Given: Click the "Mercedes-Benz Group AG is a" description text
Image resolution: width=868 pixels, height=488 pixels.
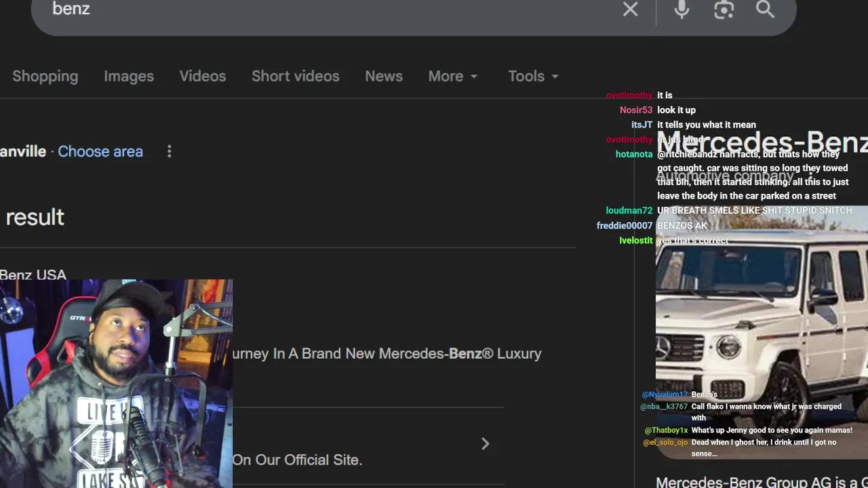Looking at the screenshot, I should [762, 483].
